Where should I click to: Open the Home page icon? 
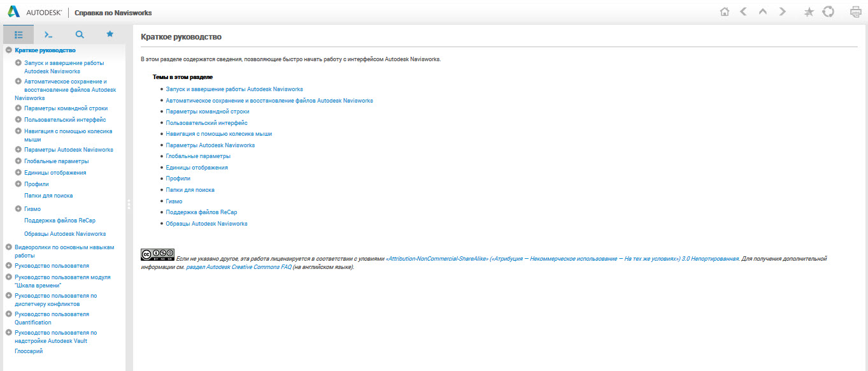(724, 12)
